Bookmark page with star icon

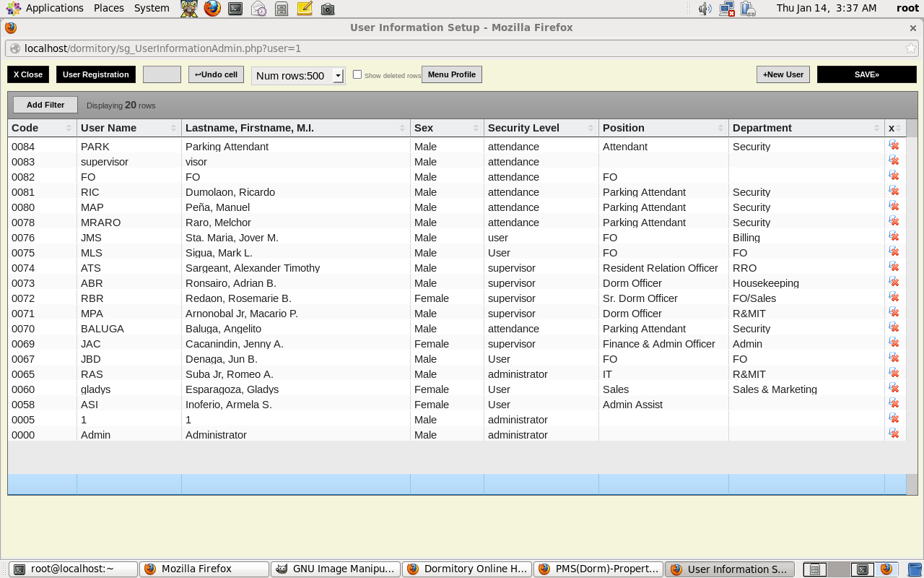(911, 48)
